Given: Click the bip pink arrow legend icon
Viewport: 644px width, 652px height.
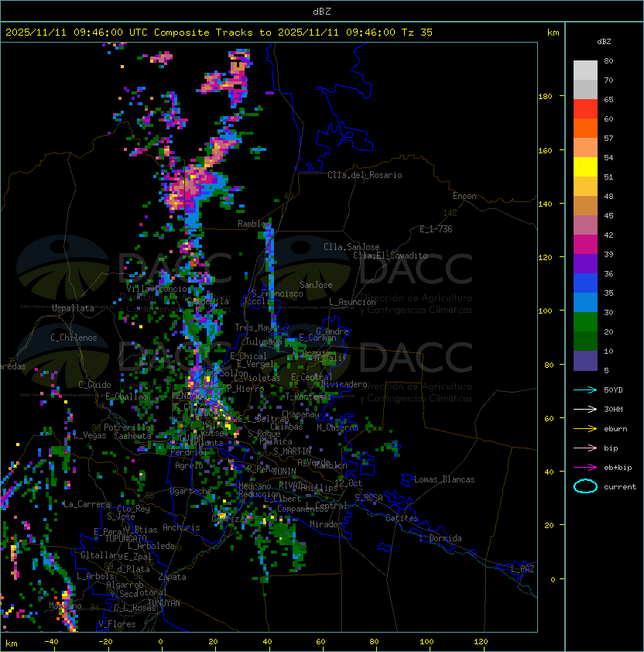Looking at the screenshot, I should 585,448.
